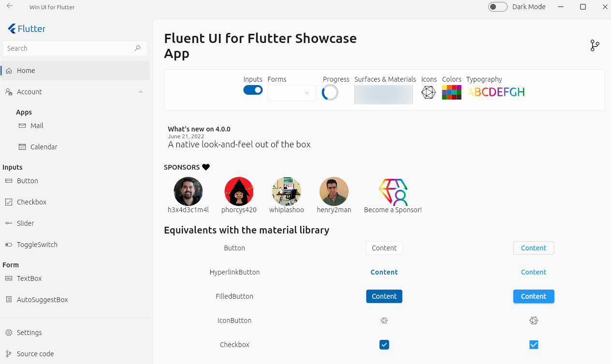Toggle the Inputs switch in the showcase bar
The height and width of the screenshot is (364, 611).
coord(253,89)
